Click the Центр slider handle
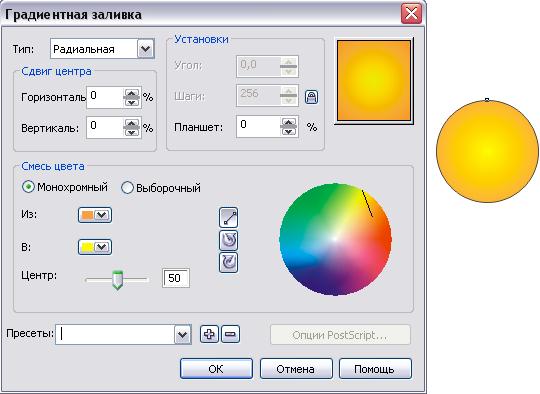This screenshot has width=540, height=394. 118,280
